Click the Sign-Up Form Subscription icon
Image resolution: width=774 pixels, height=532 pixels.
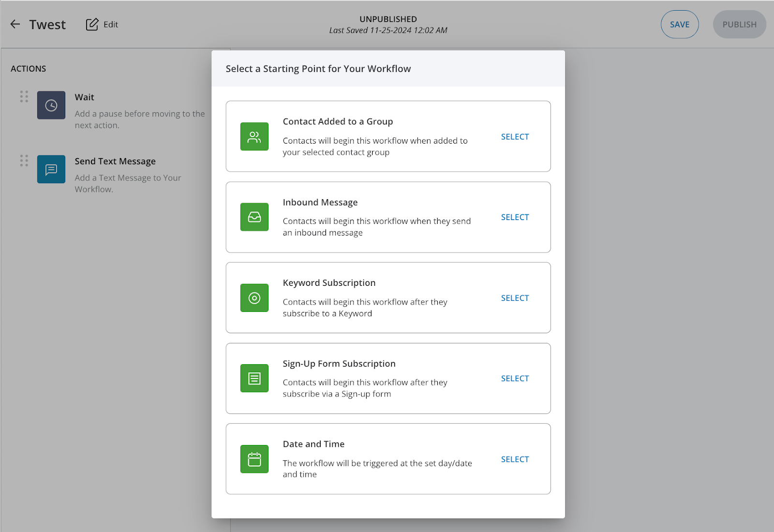[254, 378]
